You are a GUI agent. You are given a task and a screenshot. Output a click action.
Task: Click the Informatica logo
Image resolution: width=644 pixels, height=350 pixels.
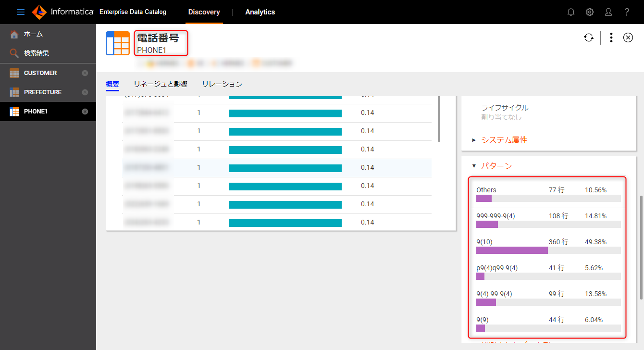click(x=39, y=12)
